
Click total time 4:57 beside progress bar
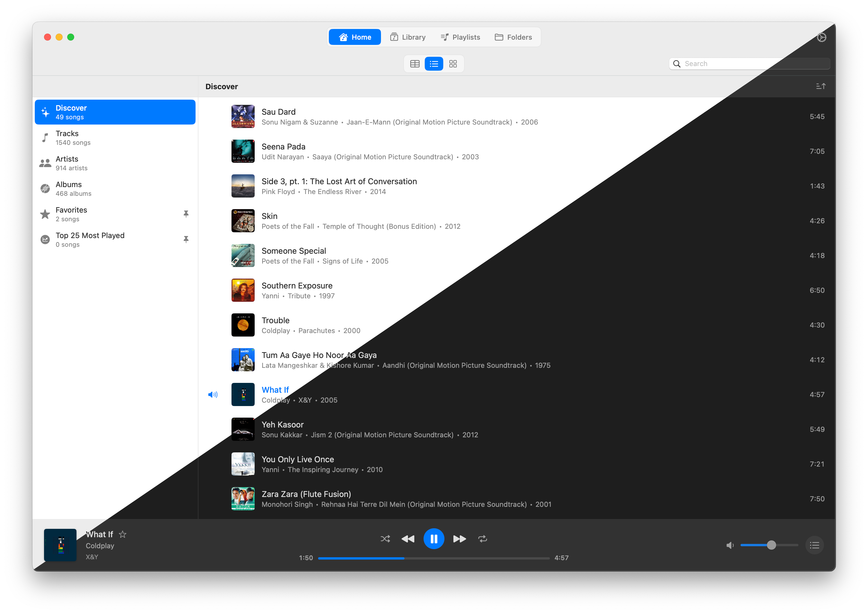tap(561, 558)
